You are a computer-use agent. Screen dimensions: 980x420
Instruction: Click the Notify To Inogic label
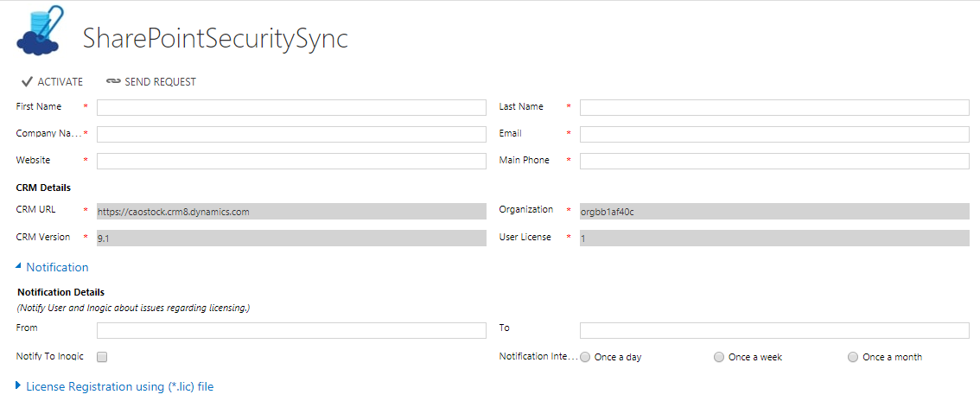tap(49, 356)
